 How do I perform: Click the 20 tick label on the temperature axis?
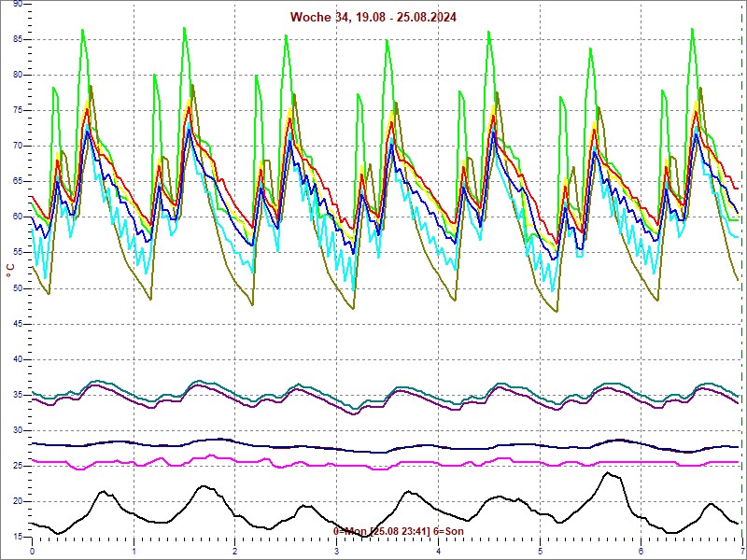(x=17, y=501)
